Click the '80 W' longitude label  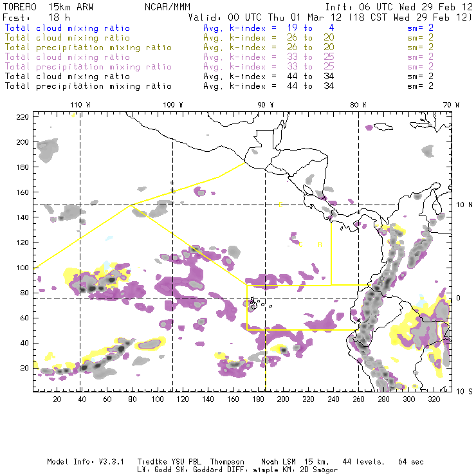tap(358, 105)
